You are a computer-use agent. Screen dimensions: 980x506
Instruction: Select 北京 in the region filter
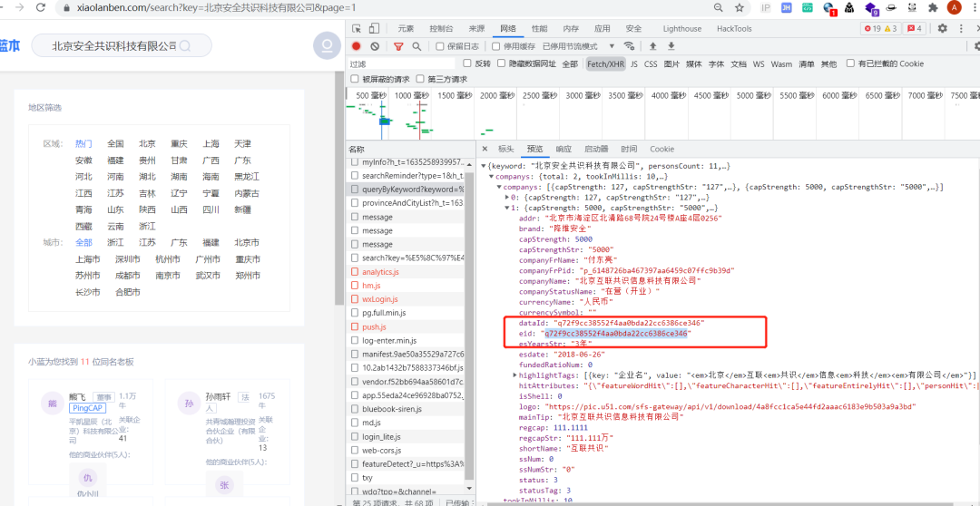[148, 143]
